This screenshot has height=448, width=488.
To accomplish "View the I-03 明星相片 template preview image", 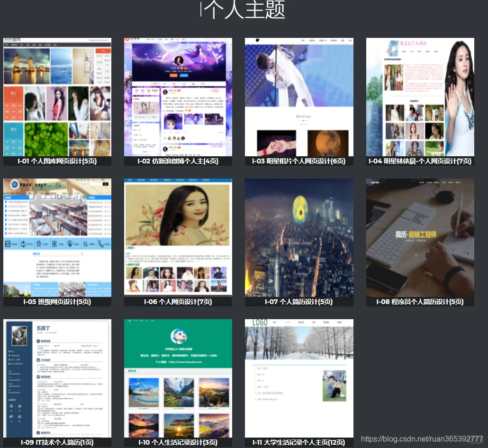I will [298, 96].
